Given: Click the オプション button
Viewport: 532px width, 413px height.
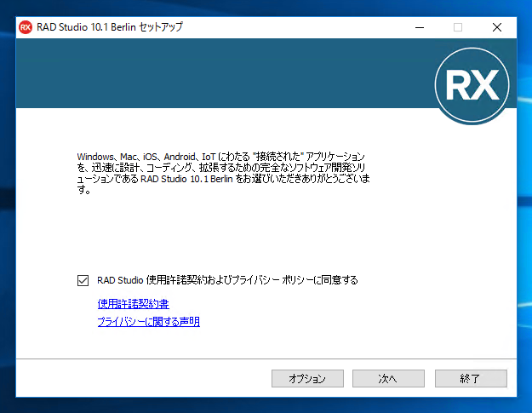Looking at the screenshot, I should [307, 378].
